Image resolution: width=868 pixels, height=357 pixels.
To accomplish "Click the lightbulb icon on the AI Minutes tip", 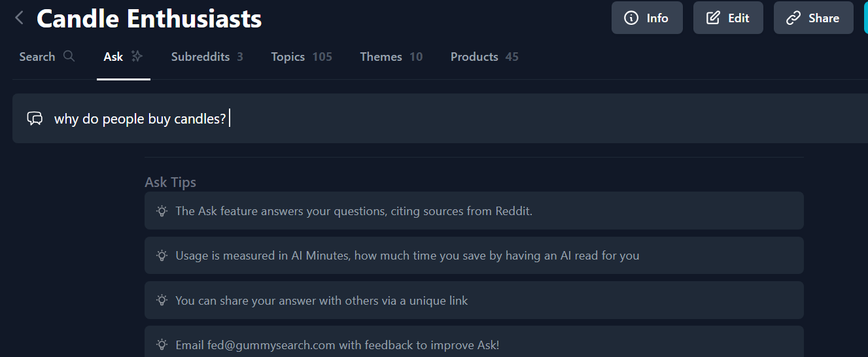I will pos(162,256).
